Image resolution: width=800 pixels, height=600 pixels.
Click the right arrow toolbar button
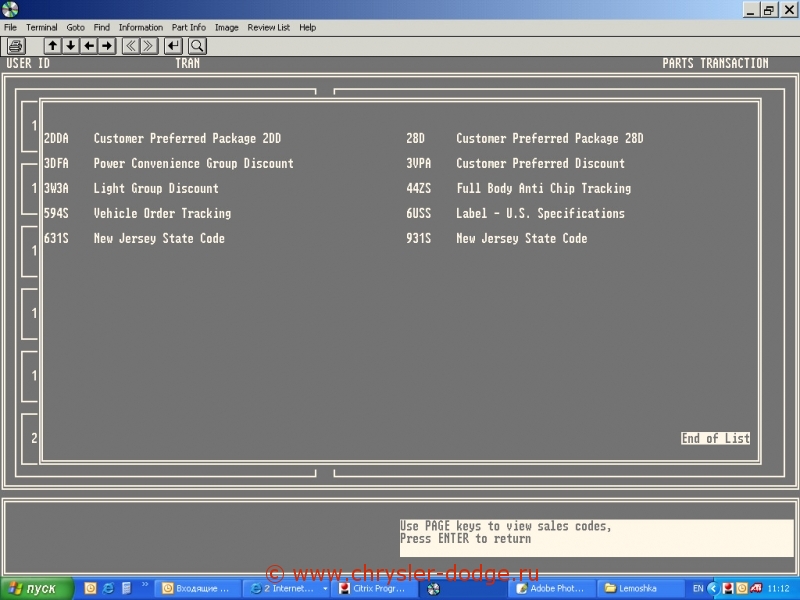tap(107, 46)
